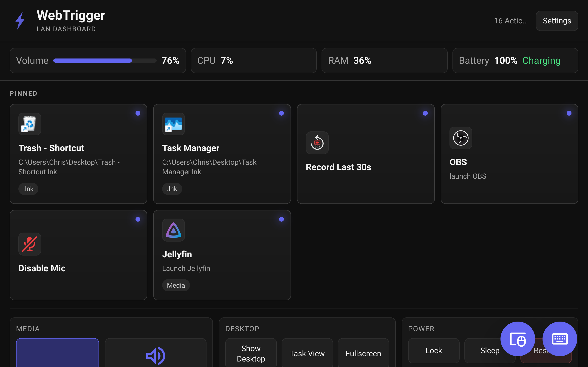This screenshot has width=588, height=367.
Task: Trigger the Record Last 30s replay icon
Action: tap(317, 143)
